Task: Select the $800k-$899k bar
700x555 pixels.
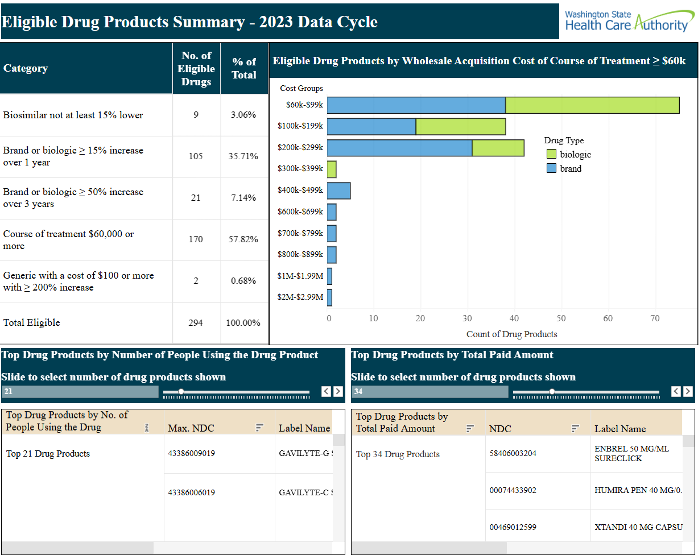Action: pyautogui.click(x=332, y=255)
